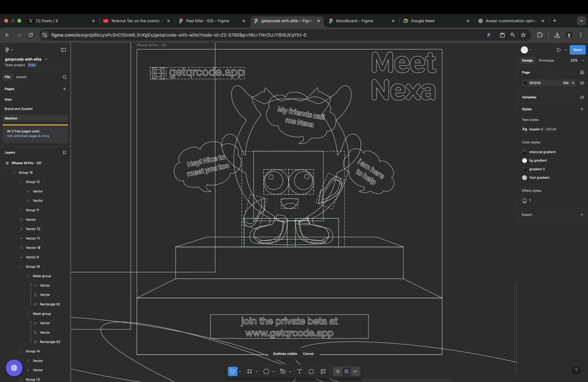Open shape tools dropdown arrow

coord(273,372)
